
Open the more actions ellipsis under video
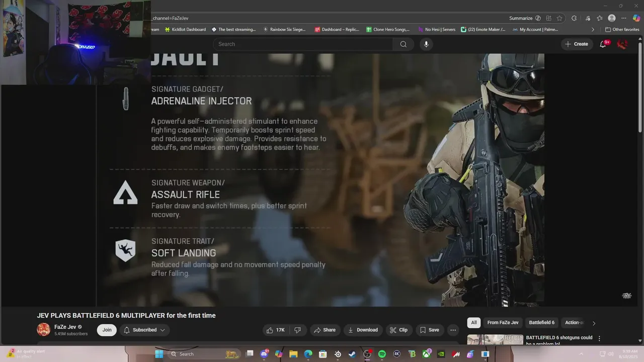point(453,330)
